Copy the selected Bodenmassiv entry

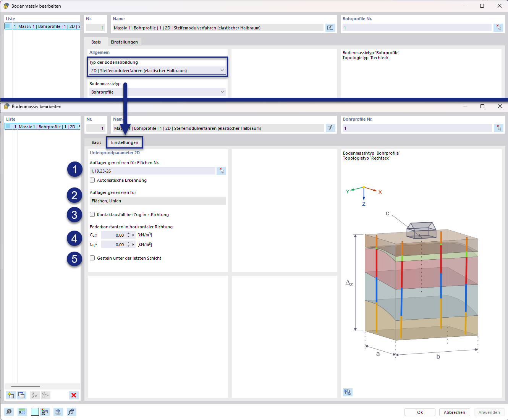point(21,395)
